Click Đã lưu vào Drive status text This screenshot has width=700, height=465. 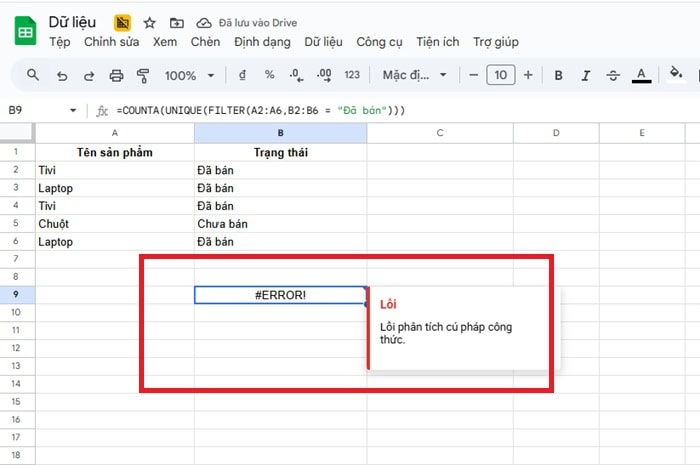coord(258,23)
